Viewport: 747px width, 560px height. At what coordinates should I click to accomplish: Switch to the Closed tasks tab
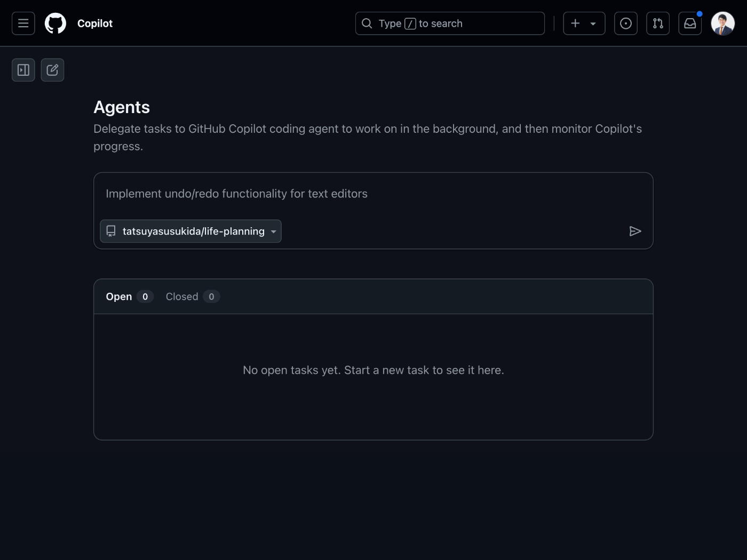click(193, 297)
